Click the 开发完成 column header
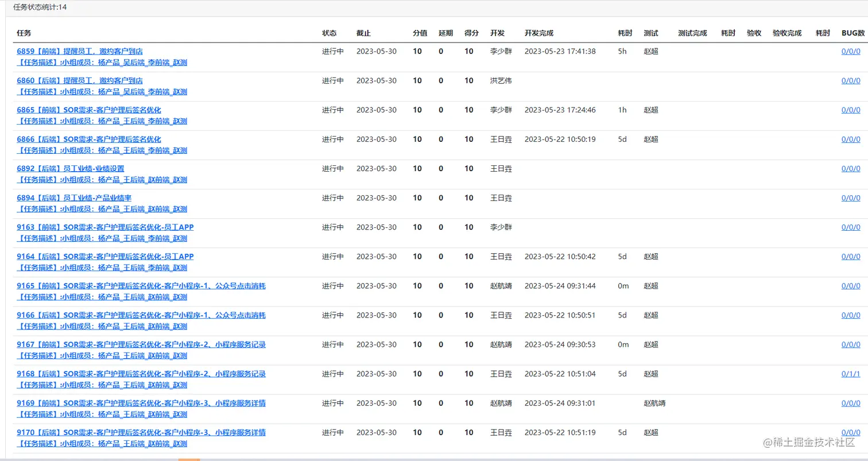 point(539,33)
